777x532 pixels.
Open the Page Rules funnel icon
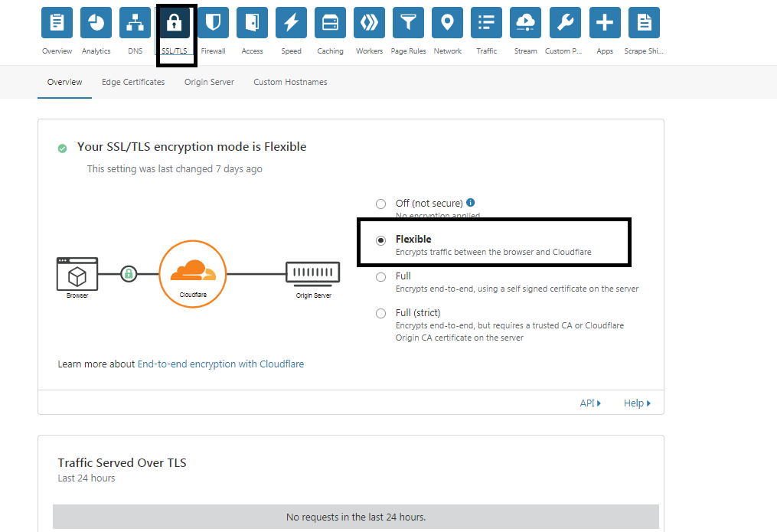408,23
